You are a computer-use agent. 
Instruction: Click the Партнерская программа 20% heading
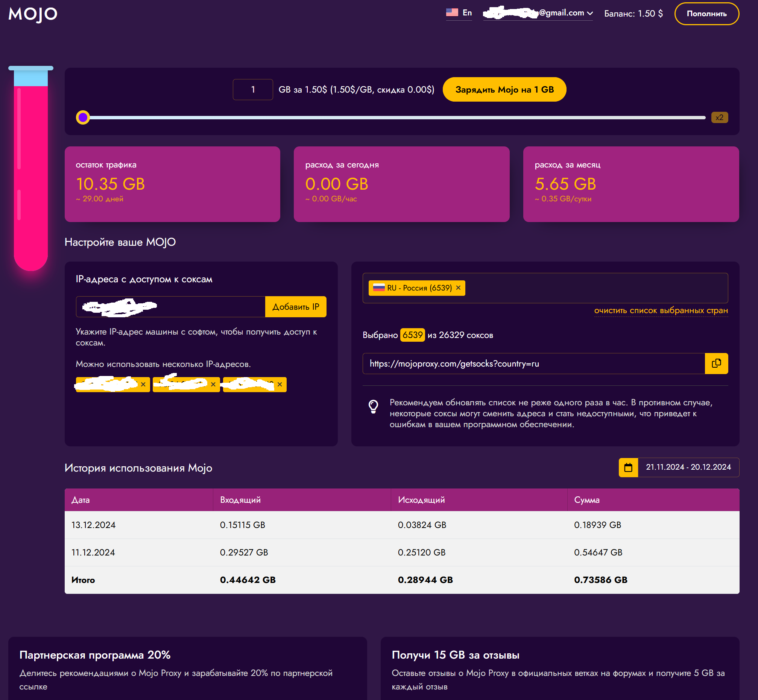95,655
